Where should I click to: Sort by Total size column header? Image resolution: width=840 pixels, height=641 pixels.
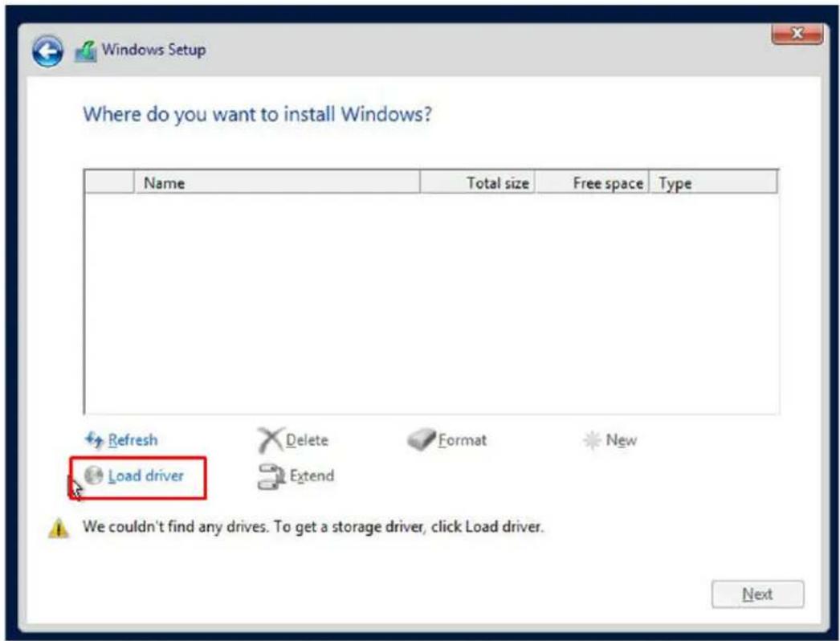[477, 183]
